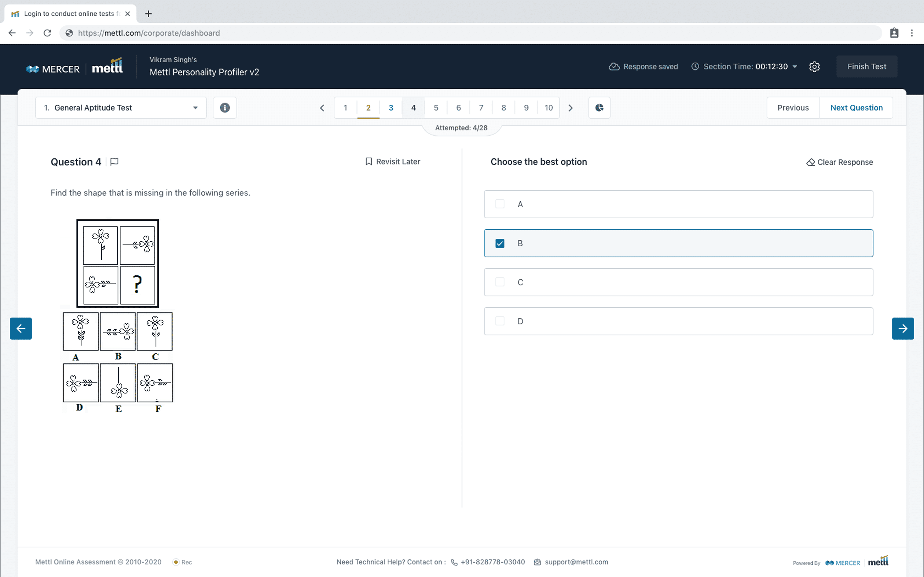Viewport: 924px width, 577px height.
Task: Flag Question 4 with the flag icon
Action: 114,162
